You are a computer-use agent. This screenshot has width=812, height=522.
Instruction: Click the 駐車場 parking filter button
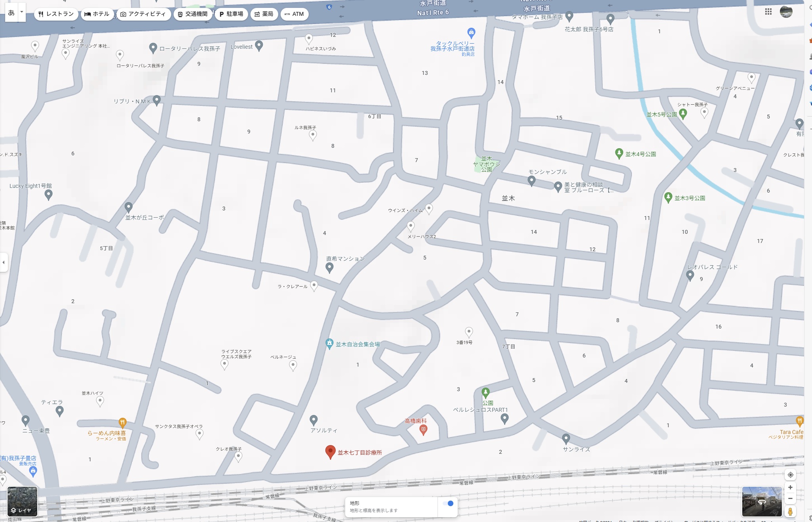231,14
